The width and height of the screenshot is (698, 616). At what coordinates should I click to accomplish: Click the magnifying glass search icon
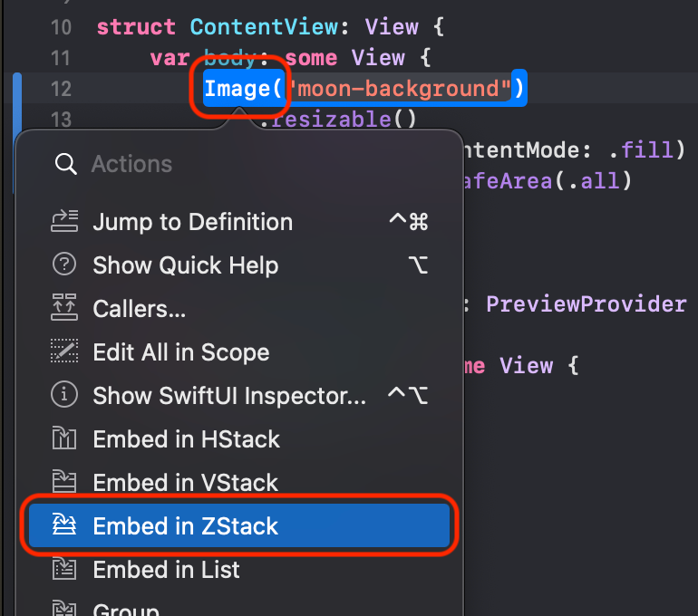(x=65, y=164)
